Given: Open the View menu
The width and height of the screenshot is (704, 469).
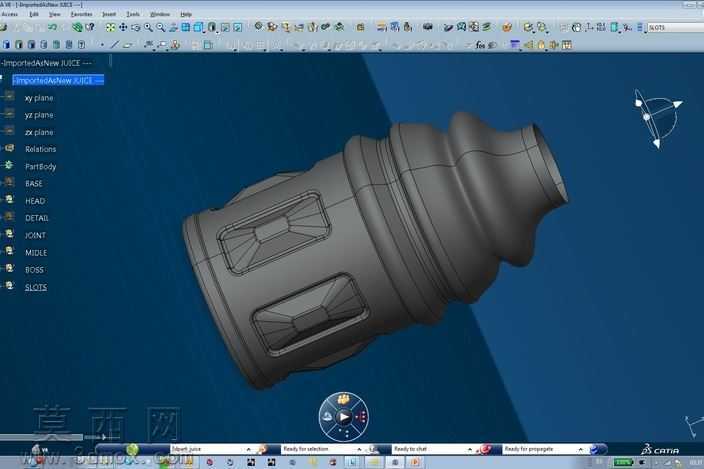Looking at the screenshot, I should 54,14.
